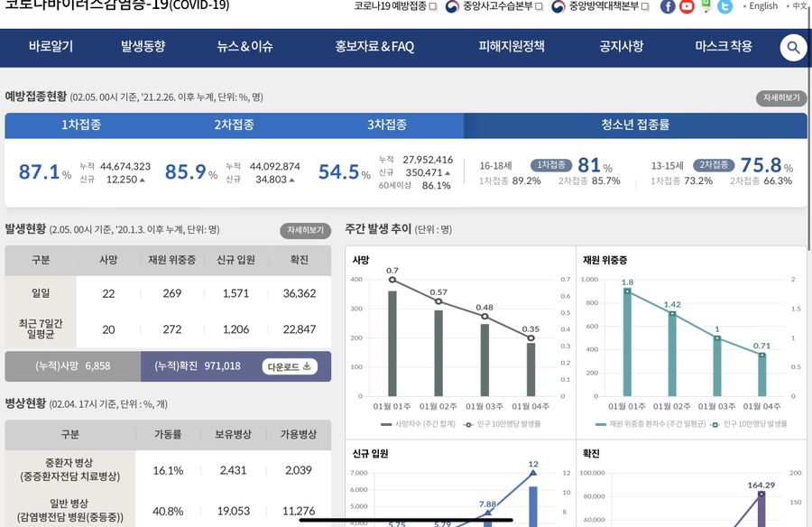Click the 54.5% third-dose rate
Screen dimensions: 812x527
344,172
